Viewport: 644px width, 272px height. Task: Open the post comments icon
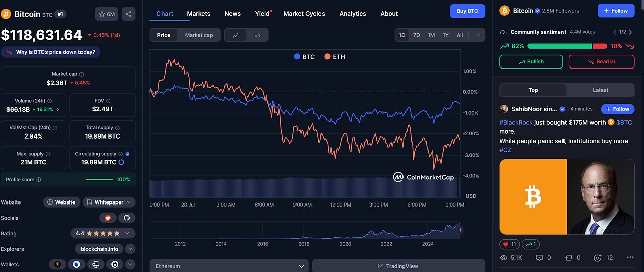[x=540, y=257]
